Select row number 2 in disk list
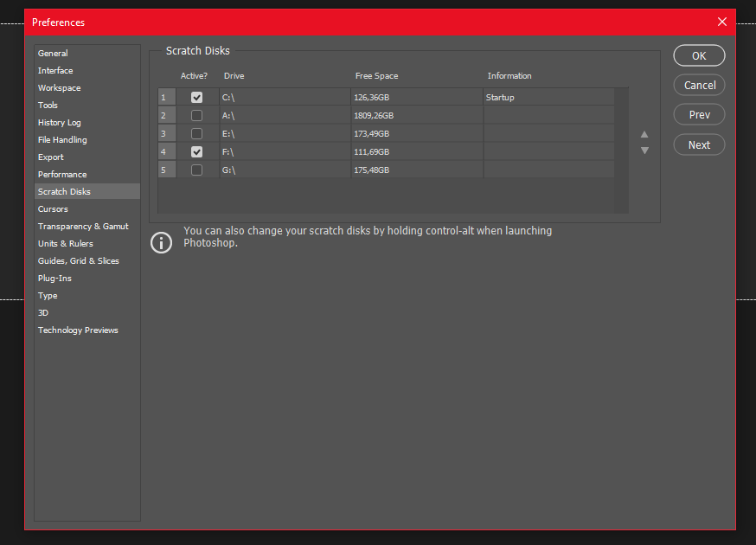Screen dimensions: 756x545 [167, 115]
